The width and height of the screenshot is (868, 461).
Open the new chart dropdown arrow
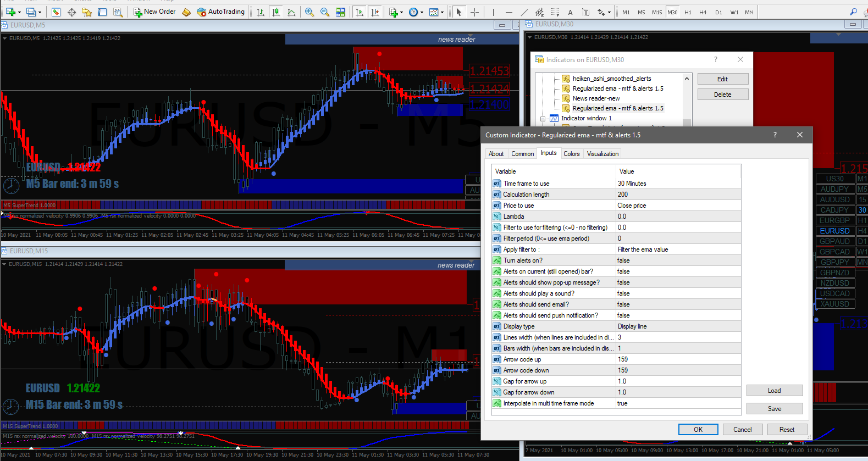(20, 12)
